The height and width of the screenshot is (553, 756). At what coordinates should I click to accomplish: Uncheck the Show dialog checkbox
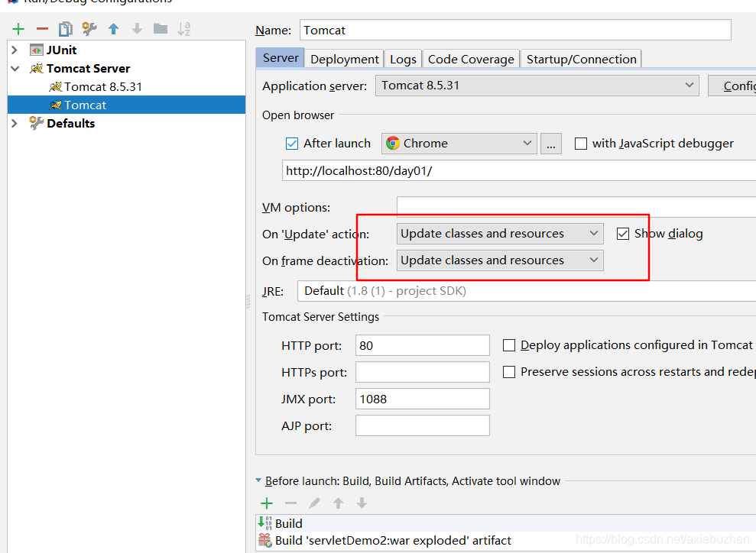(x=623, y=234)
